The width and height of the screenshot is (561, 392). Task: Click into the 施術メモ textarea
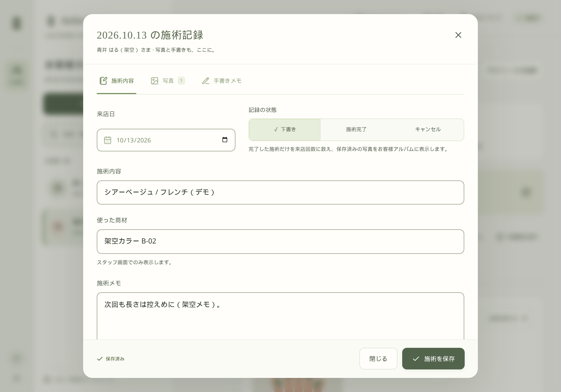280,316
